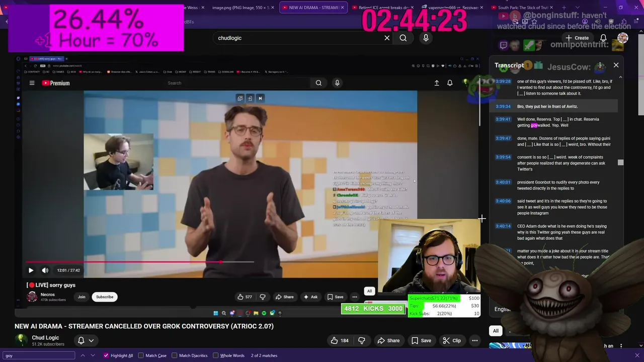The image size is (644, 362).
Task: Jump to transcript timestamp 3:40:14
Action: tap(503, 226)
